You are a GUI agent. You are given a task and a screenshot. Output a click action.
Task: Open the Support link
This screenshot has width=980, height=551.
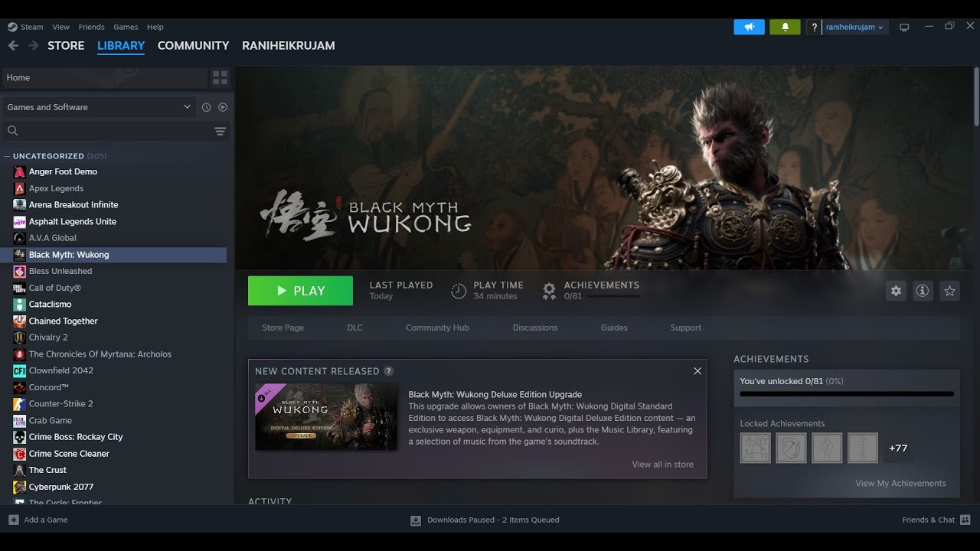(x=686, y=328)
